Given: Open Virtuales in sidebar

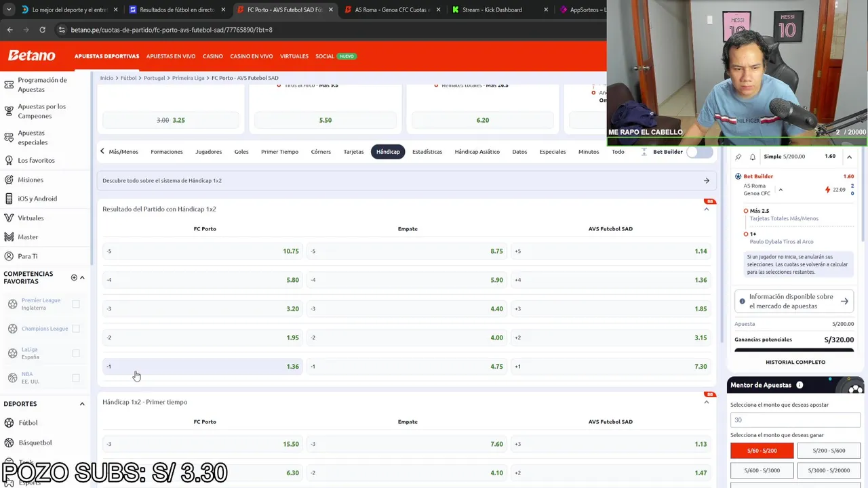Looking at the screenshot, I should (x=31, y=218).
